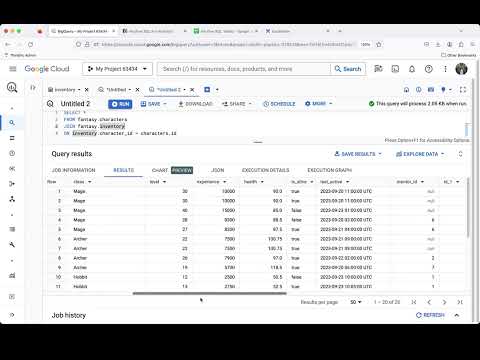Activate Cloud Shell terminal icon
Screen dimensions: 480x360
[395, 69]
